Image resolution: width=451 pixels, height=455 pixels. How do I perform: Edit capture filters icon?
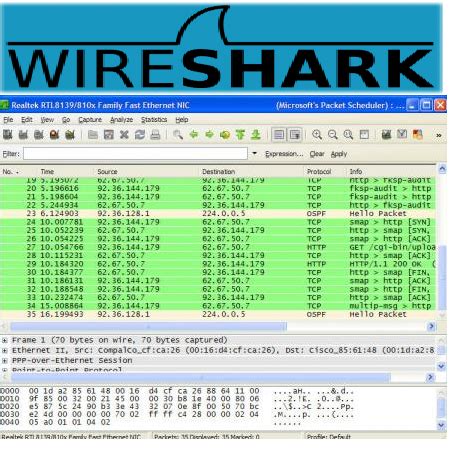(x=386, y=135)
